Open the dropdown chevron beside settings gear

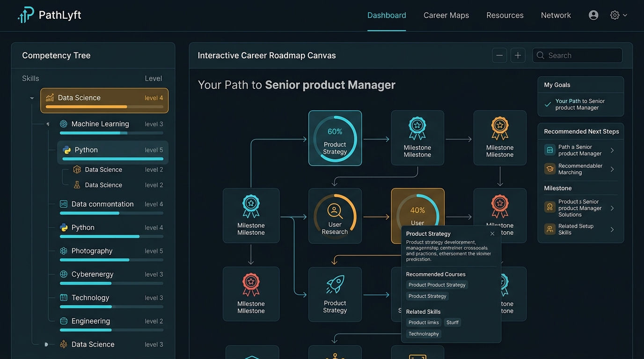(x=625, y=15)
